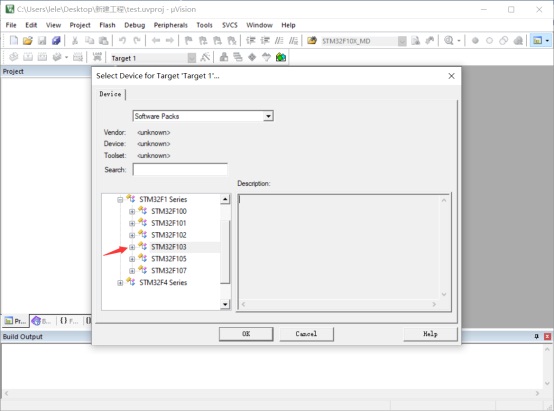The image size is (554, 411).
Task: Expand the STM32F100 tree node
Action: pos(132,212)
